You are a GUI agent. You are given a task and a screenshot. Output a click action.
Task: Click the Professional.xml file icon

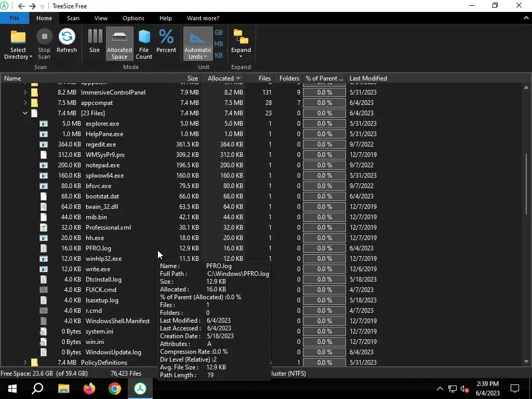point(44,228)
